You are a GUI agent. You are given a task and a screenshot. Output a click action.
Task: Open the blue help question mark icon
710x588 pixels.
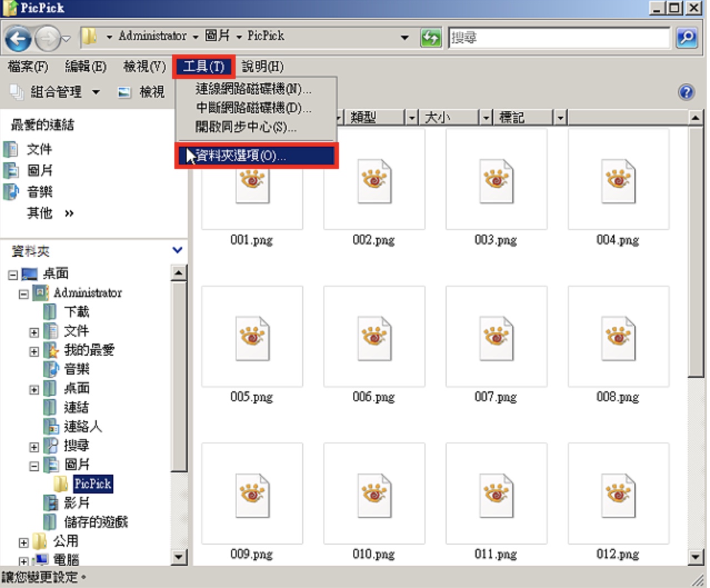pyautogui.click(x=686, y=92)
